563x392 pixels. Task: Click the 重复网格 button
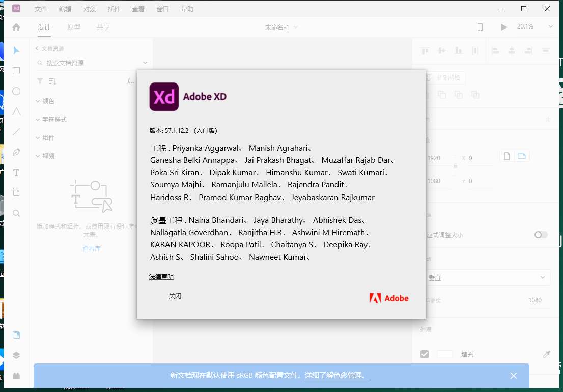click(x=444, y=77)
